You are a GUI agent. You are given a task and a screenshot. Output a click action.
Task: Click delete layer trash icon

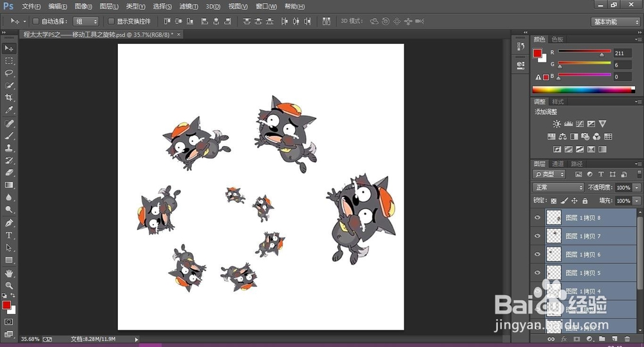pos(627,339)
